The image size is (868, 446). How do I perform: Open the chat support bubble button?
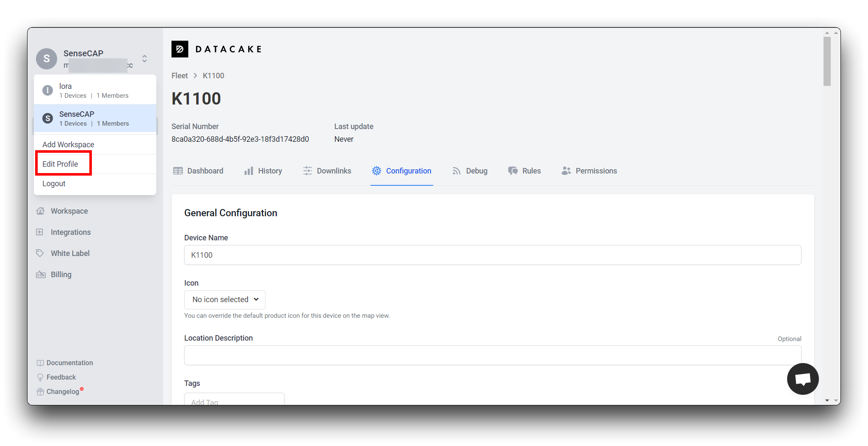[x=803, y=379]
